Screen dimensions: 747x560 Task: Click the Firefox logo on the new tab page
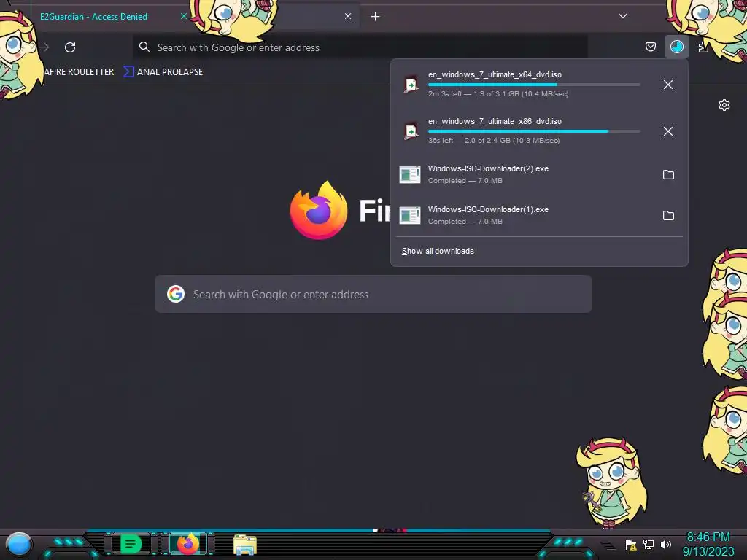pyautogui.click(x=319, y=210)
